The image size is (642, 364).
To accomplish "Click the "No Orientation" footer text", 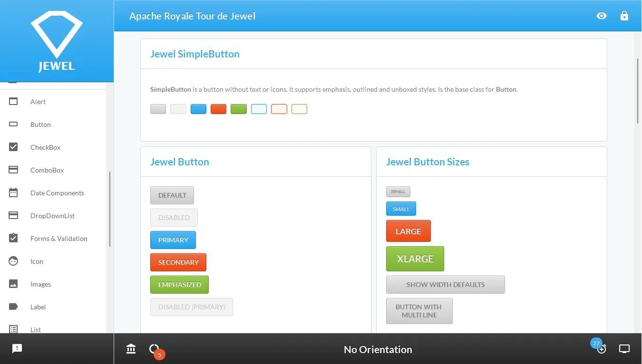I will point(378,349).
